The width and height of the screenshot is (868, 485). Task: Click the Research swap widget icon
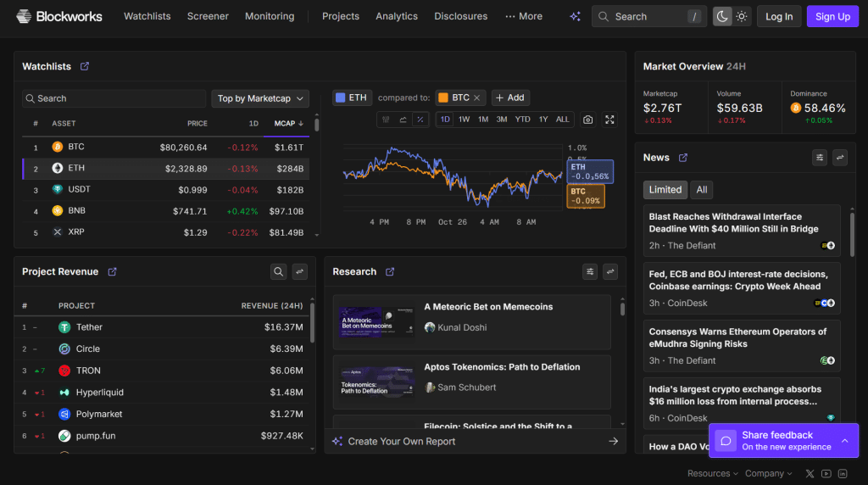coord(610,272)
